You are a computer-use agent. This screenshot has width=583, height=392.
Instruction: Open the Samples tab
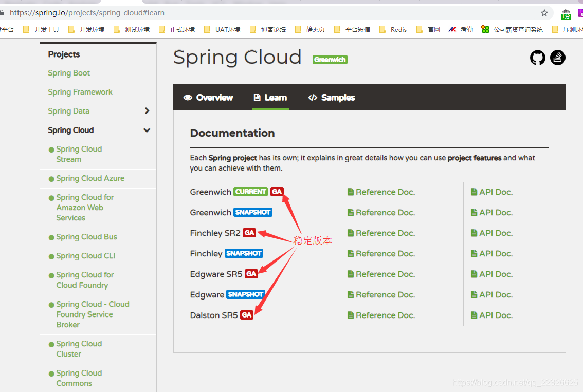(331, 97)
